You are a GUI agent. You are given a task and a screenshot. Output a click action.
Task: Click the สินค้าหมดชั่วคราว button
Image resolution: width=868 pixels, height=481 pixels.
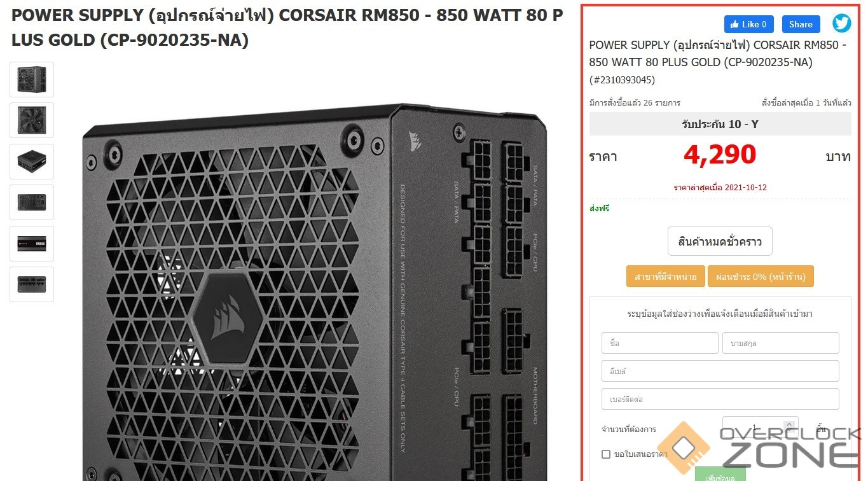[720, 242]
